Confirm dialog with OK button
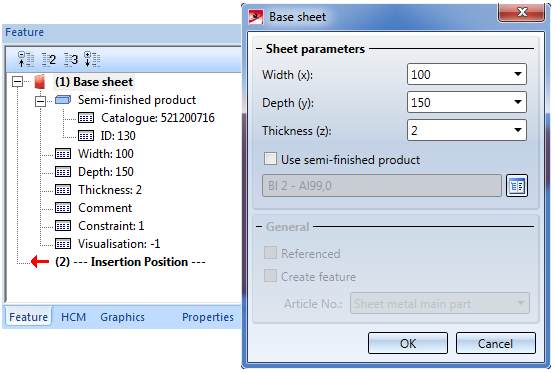This screenshot has width=555, height=373. click(408, 343)
